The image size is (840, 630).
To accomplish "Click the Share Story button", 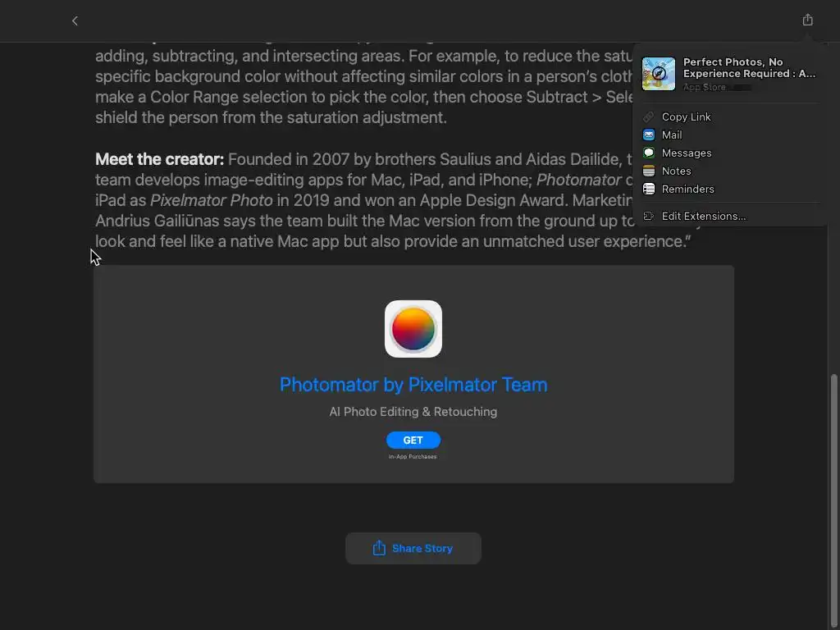I will click(413, 548).
